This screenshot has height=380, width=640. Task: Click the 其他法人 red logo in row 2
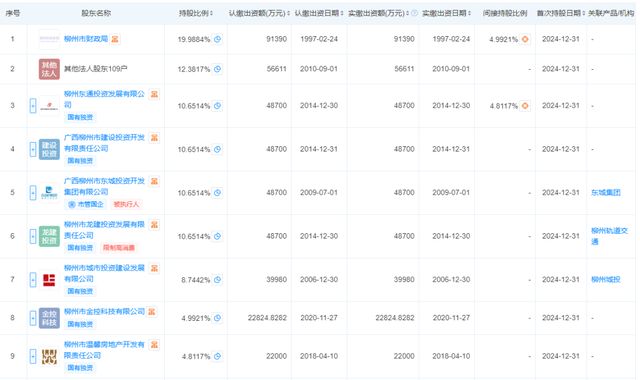point(49,69)
